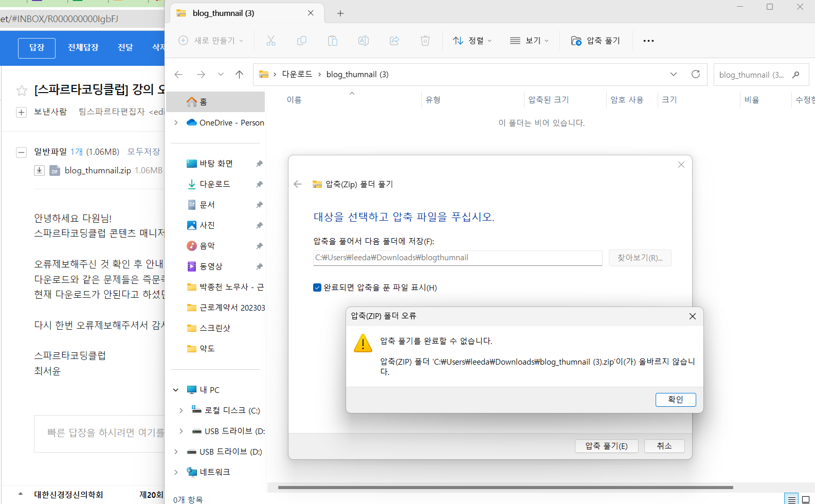This screenshot has height=504, width=815.
Task: Open blog_thumnail.zip attachment in mail
Action: [98, 170]
